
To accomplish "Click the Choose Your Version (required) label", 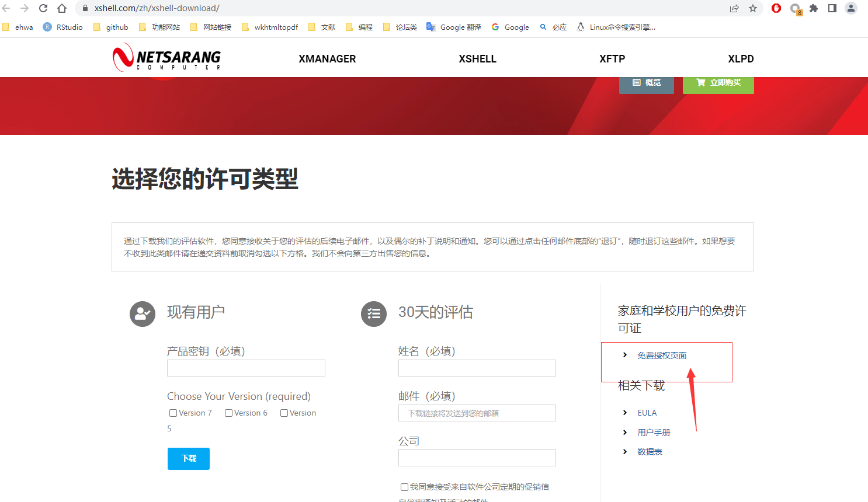I will [x=239, y=396].
